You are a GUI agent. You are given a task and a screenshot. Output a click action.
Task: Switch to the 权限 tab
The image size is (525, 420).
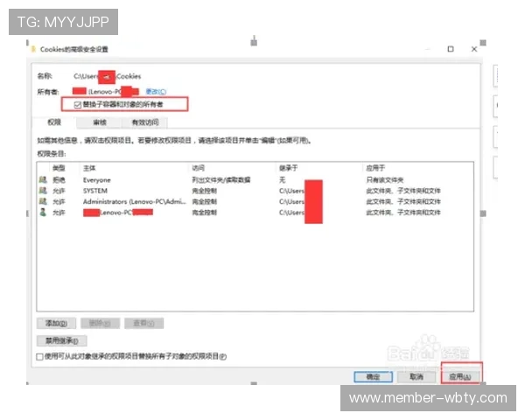pyautogui.click(x=54, y=122)
